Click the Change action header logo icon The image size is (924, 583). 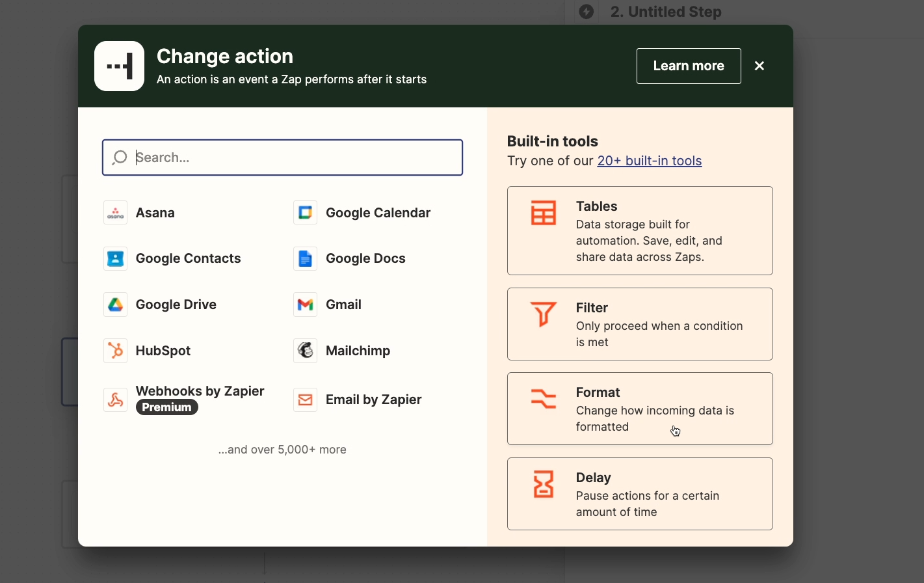(x=119, y=66)
